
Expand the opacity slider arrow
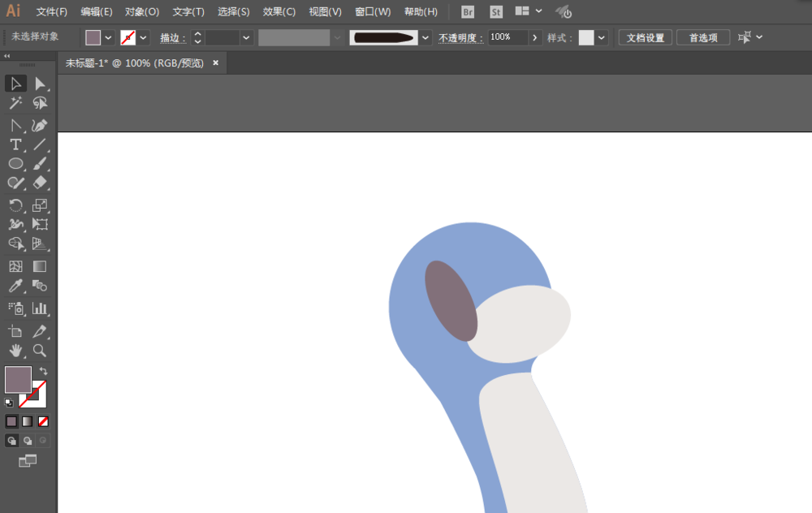click(x=534, y=37)
